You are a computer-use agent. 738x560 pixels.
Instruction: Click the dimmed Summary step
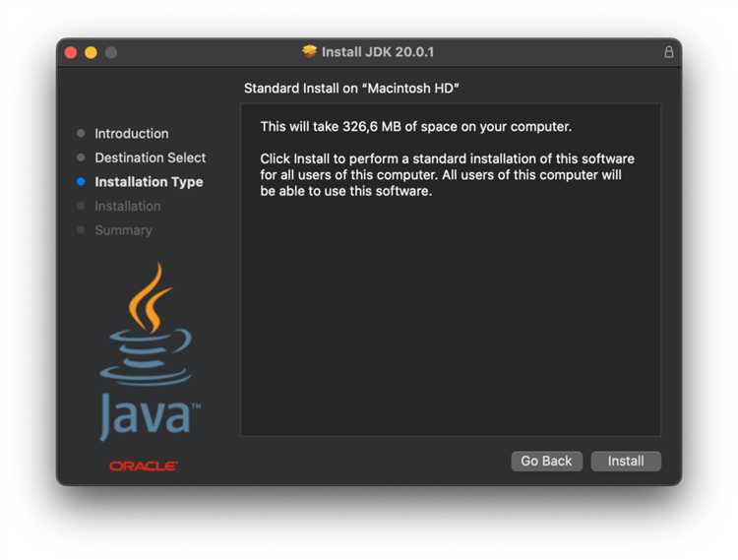tap(123, 230)
